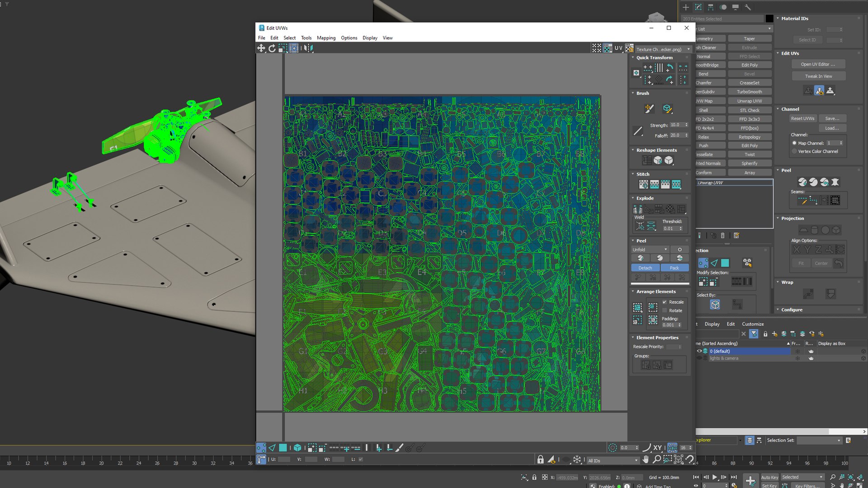The height and width of the screenshot is (488, 868).
Task: Click the Pan view hand icon
Action: [646, 460]
